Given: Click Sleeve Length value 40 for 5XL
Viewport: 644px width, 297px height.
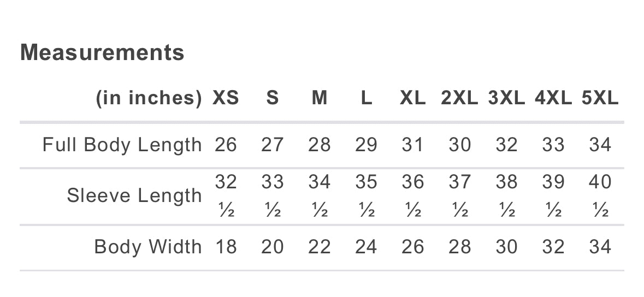Looking at the screenshot, I should [600, 182].
